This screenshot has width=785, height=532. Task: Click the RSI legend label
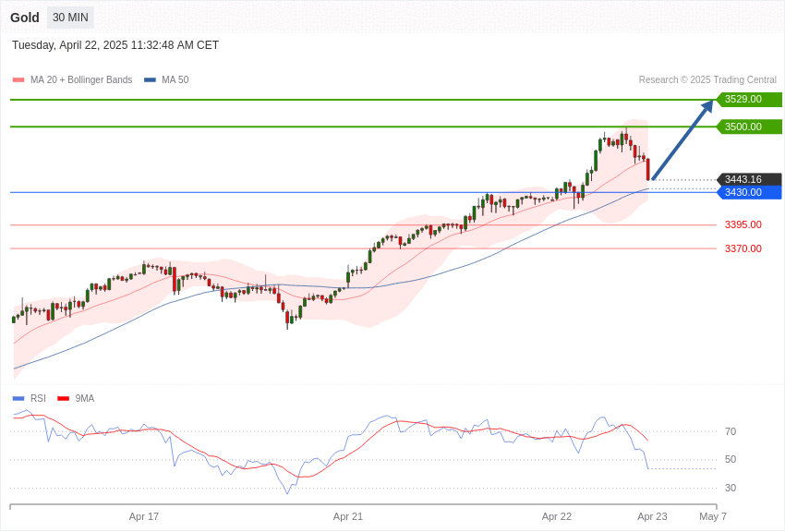coord(38,398)
